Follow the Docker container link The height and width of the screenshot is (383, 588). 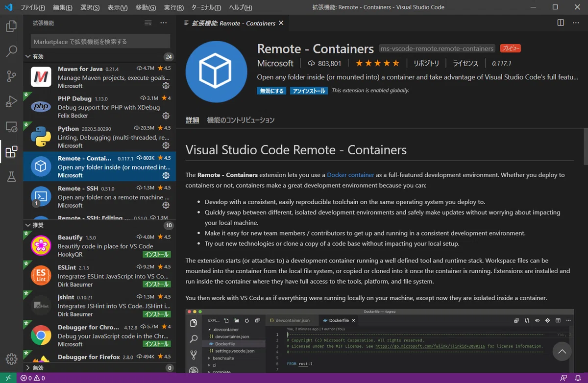coord(350,175)
